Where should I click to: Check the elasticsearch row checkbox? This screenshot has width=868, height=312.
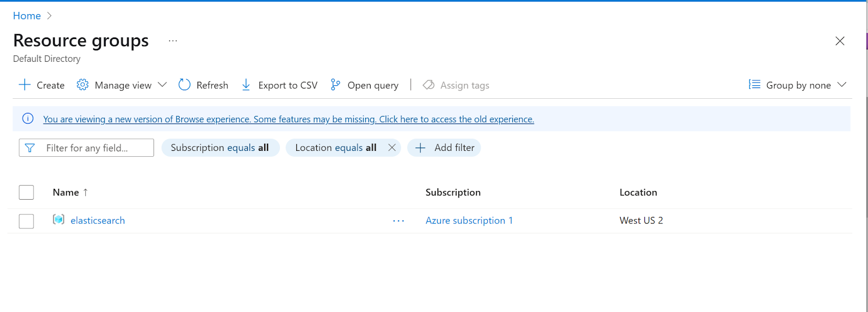[x=26, y=221]
